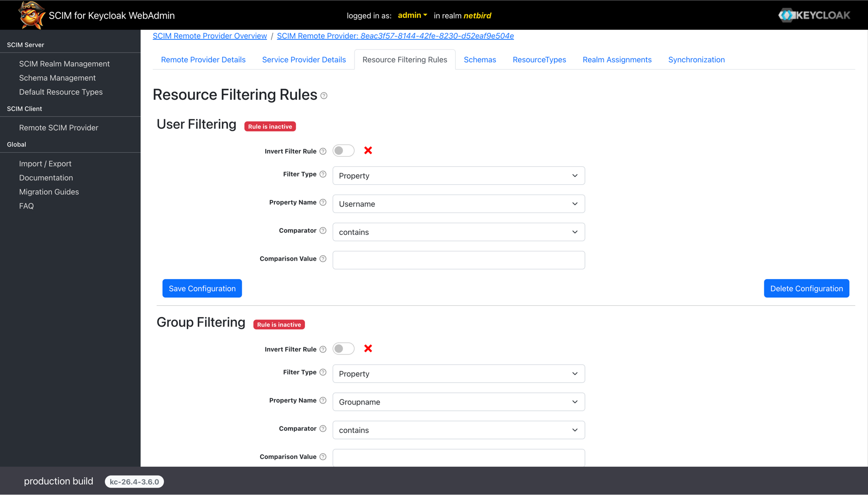Click the Invert Filter Rule help icon under User Filtering
Image resolution: width=868 pixels, height=495 pixels.
click(323, 151)
